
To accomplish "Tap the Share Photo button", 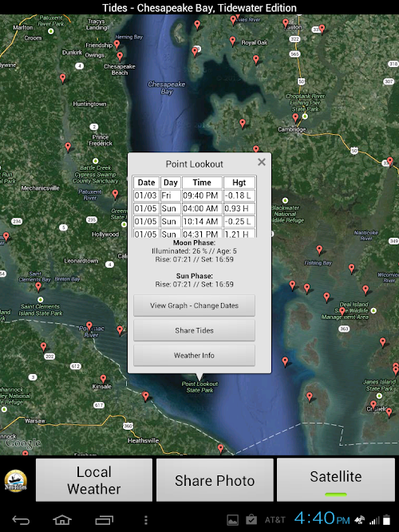I will click(x=215, y=479).
